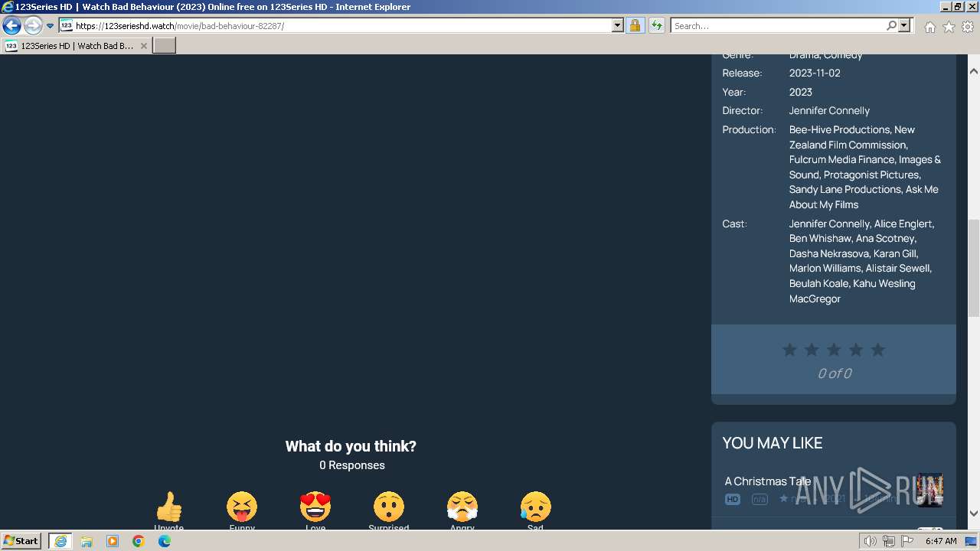
Task: Refresh the page with the green arrows icon
Action: click(656, 25)
